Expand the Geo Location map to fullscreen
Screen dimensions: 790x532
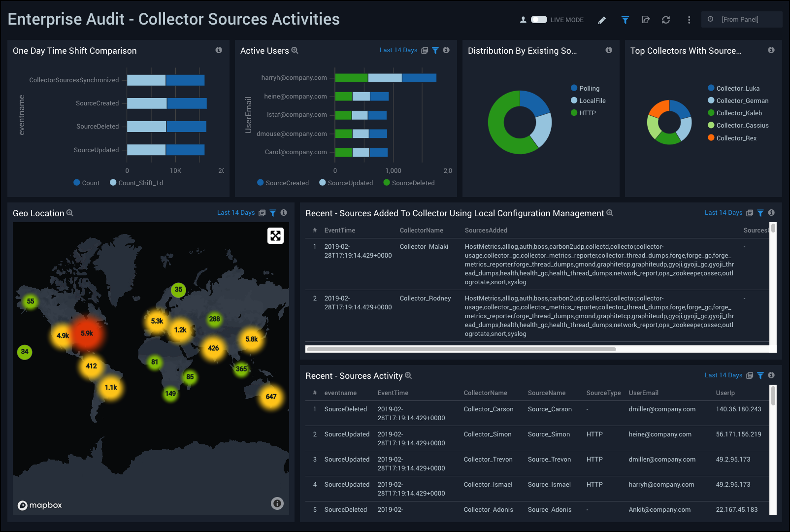click(x=275, y=236)
